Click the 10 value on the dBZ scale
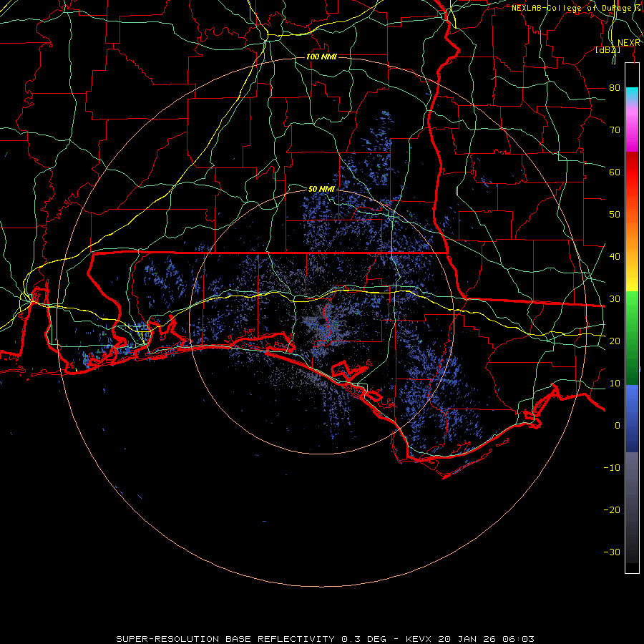This screenshot has height=644, width=644. click(615, 384)
